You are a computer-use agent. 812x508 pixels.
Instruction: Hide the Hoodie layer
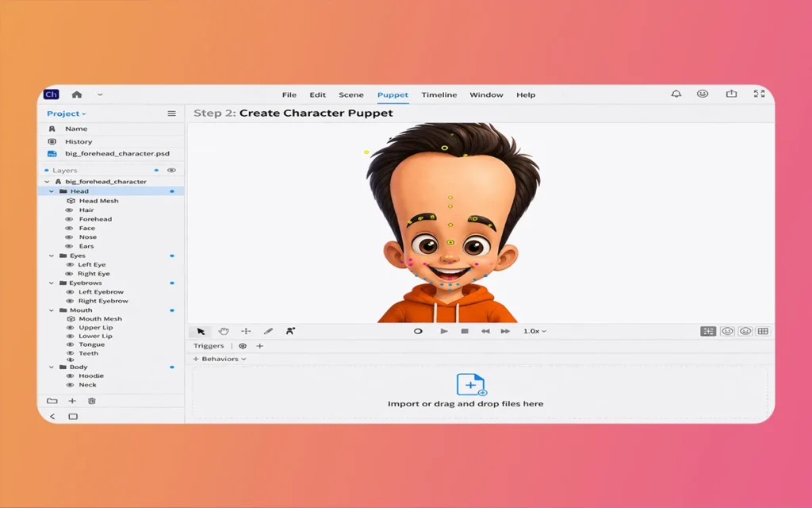[x=69, y=376]
